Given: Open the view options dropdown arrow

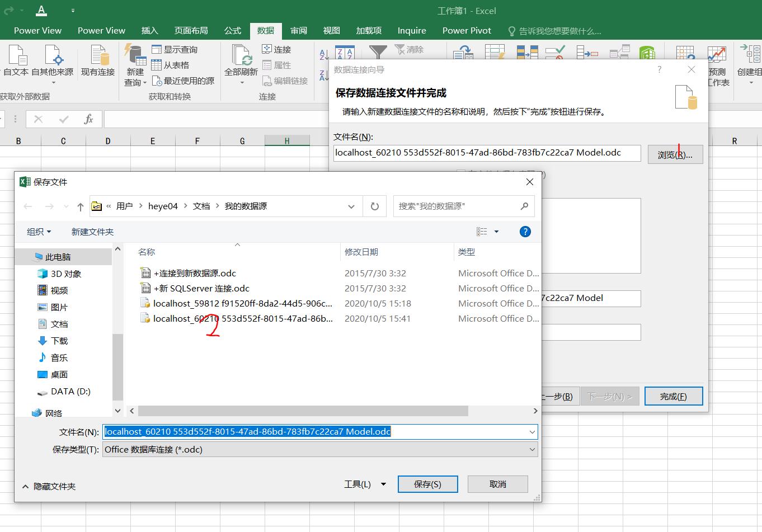Looking at the screenshot, I should (x=496, y=232).
